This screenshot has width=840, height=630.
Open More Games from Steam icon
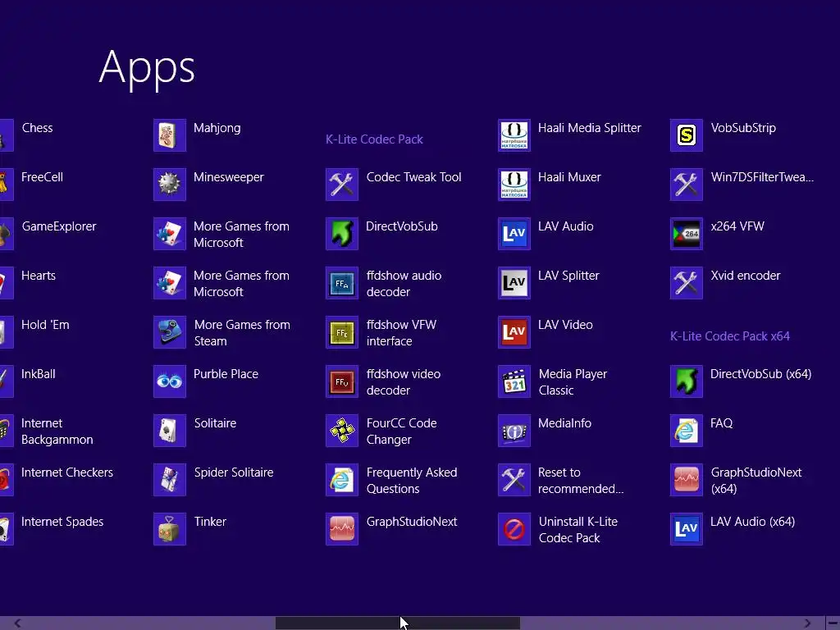[x=169, y=332]
